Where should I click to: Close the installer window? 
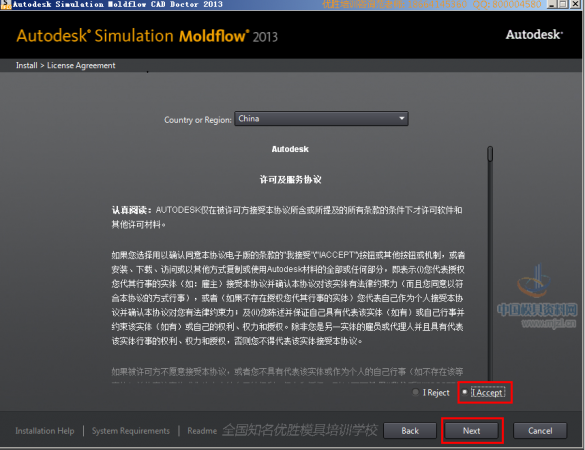575,4
